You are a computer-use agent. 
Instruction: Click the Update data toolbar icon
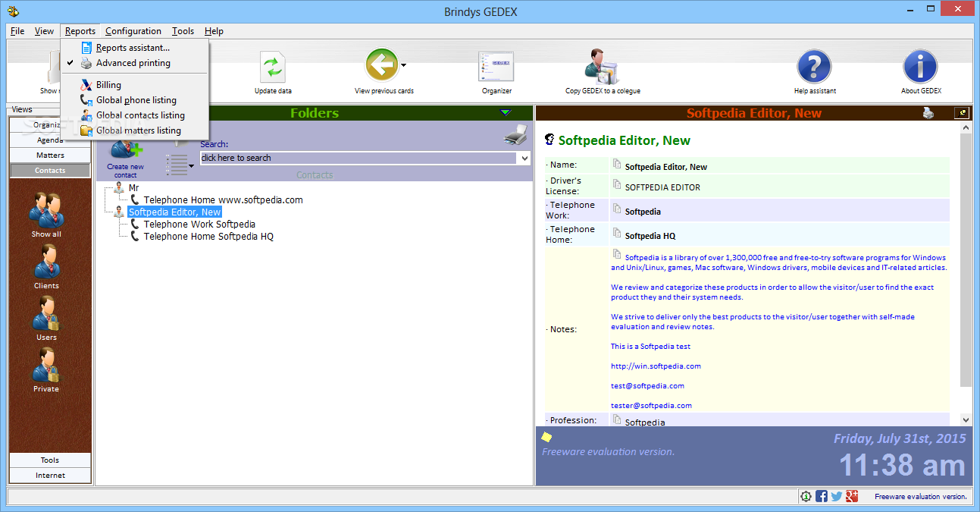273,67
